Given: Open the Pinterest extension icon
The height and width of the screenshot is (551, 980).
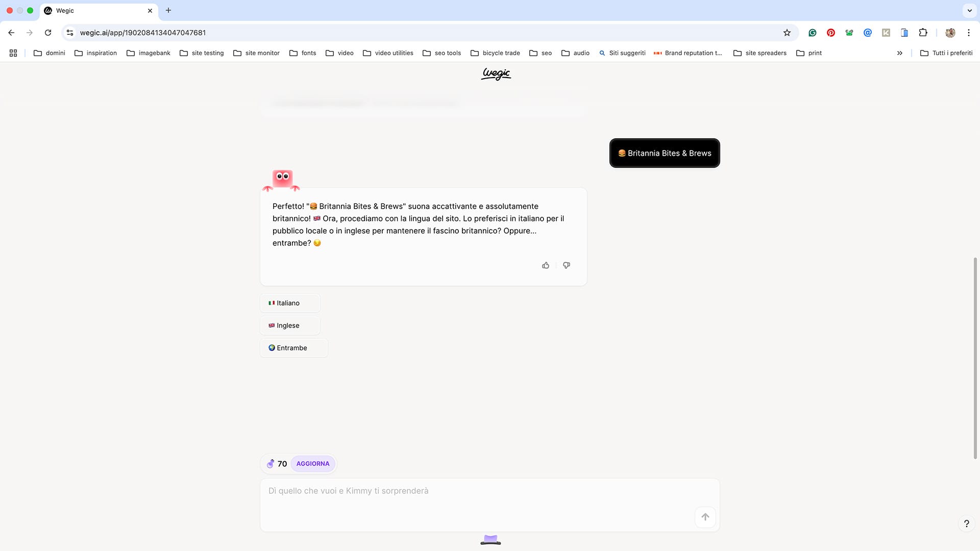Looking at the screenshot, I should (x=831, y=33).
